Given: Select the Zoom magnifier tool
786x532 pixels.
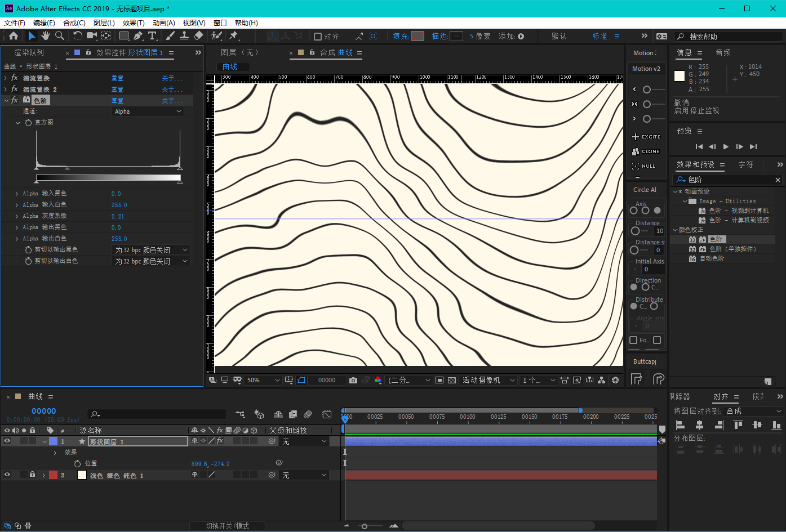Looking at the screenshot, I should [59, 36].
